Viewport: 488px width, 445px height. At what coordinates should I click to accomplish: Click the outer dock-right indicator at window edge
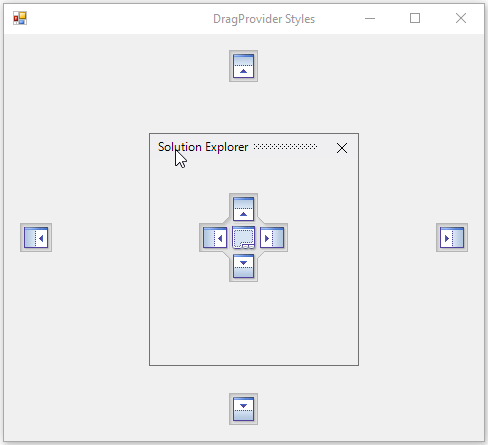(452, 237)
